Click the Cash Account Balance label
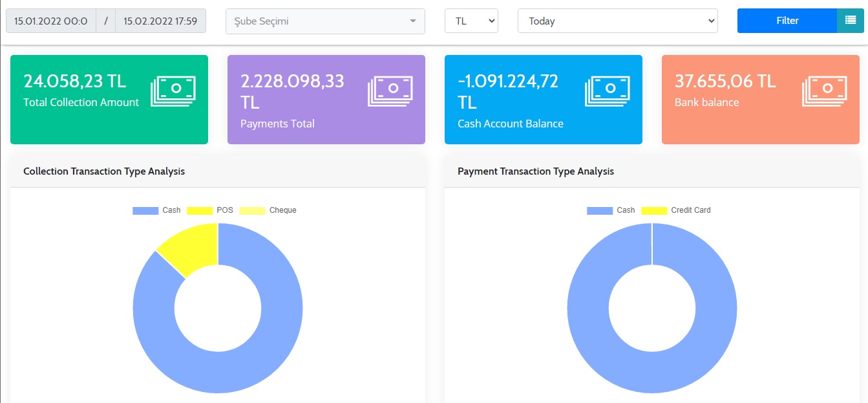Viewport: 868px width, 403px height. click(x=511, y=124)
